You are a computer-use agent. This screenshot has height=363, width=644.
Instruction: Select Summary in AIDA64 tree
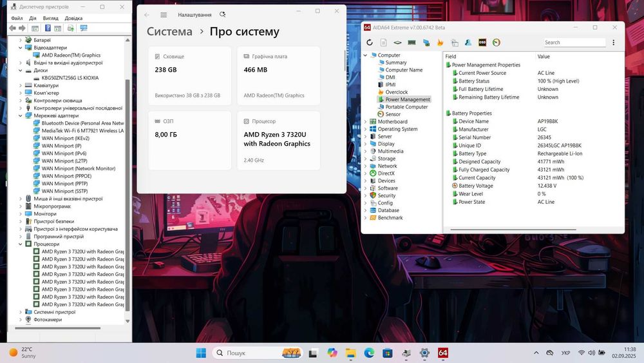click(396, 63)
